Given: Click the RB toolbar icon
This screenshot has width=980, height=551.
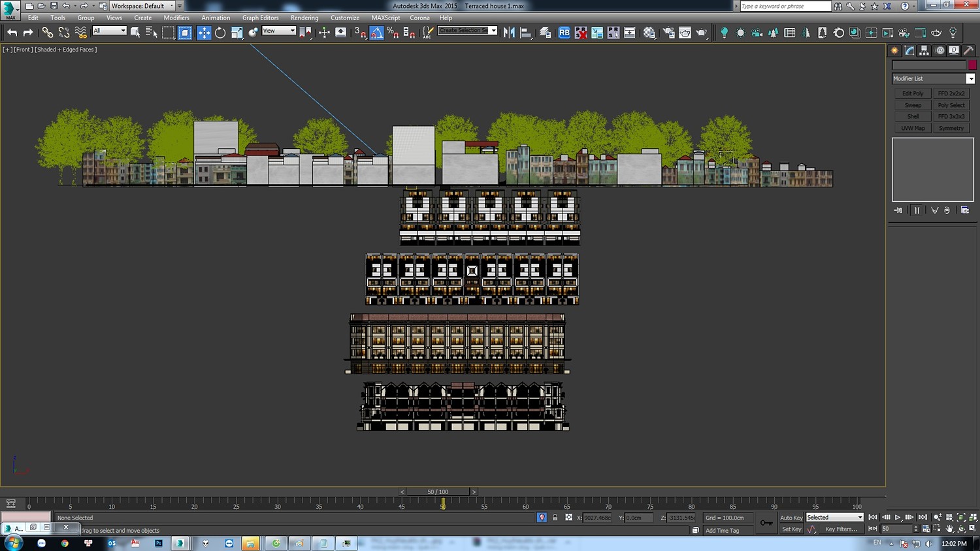Looking at the screenshot, I should (564, 32).
